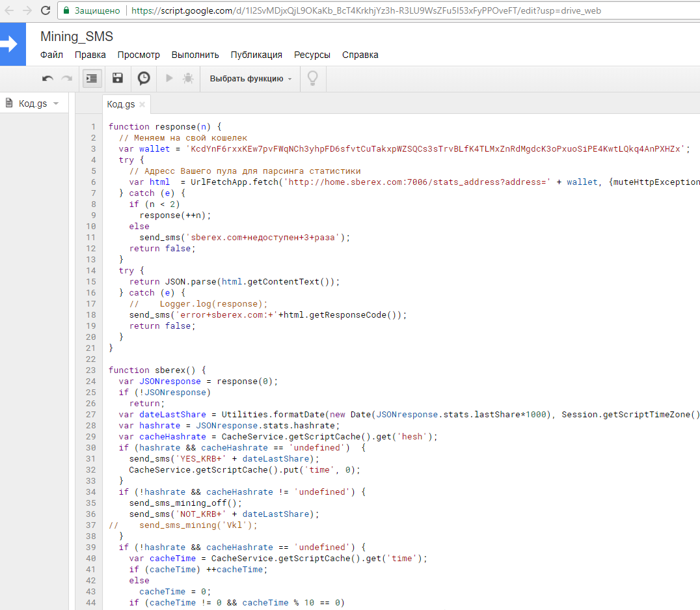The width and height of the screenshot is (700, 610).
Task: Toggle the code indent formatting button
Action: tap(92, 78)
